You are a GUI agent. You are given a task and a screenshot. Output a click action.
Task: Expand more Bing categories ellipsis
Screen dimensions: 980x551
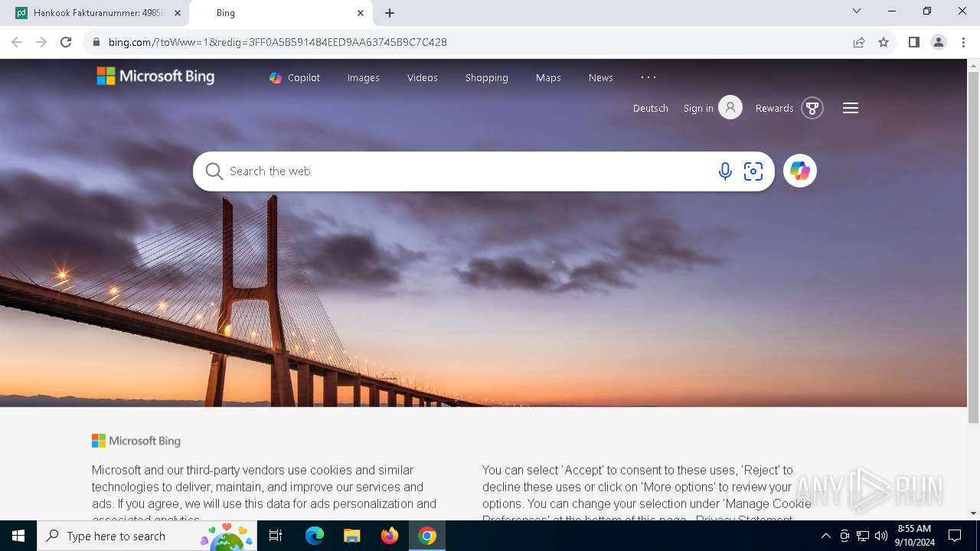pos(648,77)
